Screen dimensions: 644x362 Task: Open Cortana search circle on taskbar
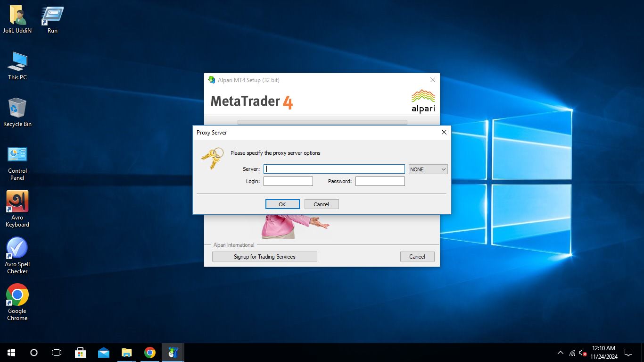point(34,353)
